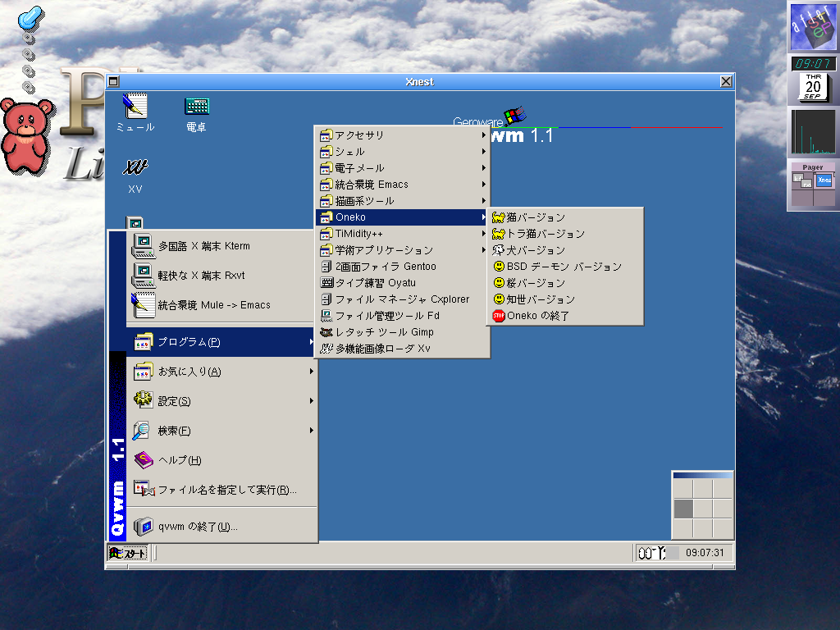Click the yellow cat icon beside 猫バージョン
Image resolution: width=840 pixels, height=630 pixels.
click(x=498, y=217)
